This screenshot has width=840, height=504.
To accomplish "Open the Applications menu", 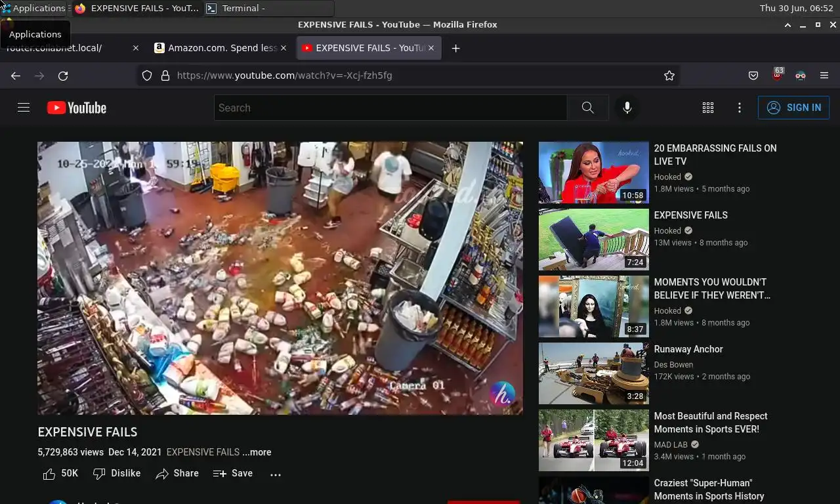I will click(33, 9).
